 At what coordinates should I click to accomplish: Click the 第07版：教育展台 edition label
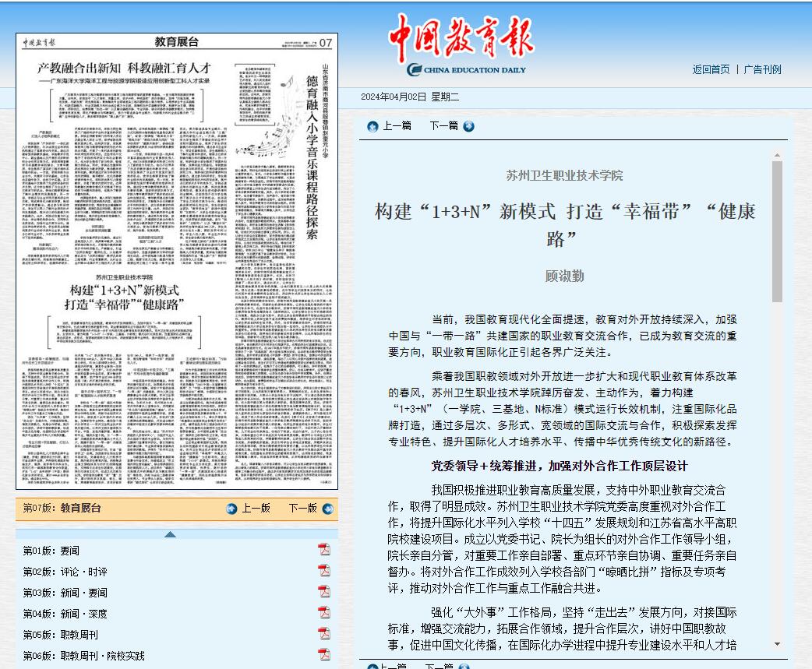(62, 508)
